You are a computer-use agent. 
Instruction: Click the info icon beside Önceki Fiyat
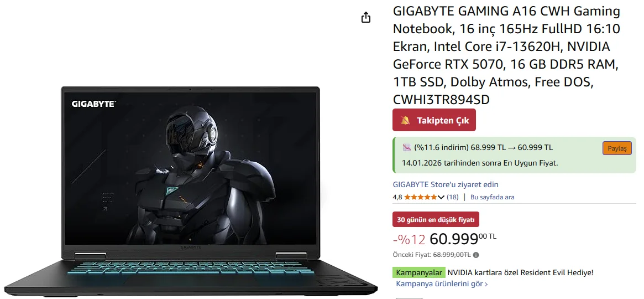pyautogui.click(x=475, y=255)
